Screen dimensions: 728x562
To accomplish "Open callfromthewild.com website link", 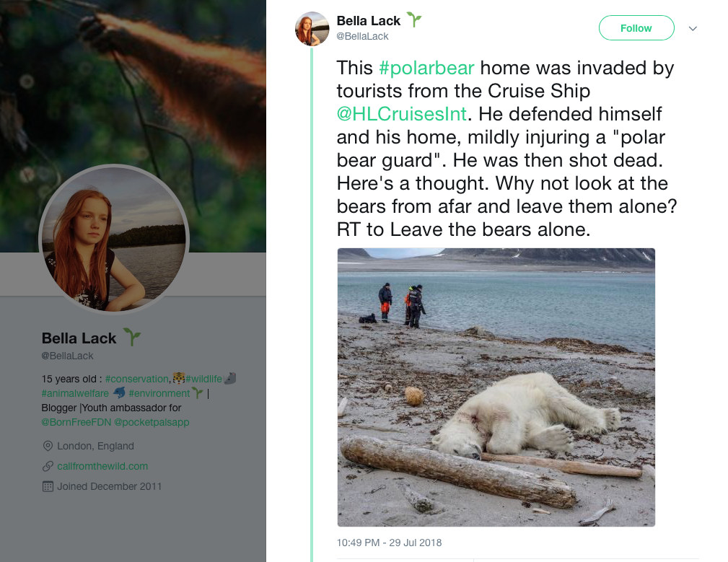I will point(102,466).
